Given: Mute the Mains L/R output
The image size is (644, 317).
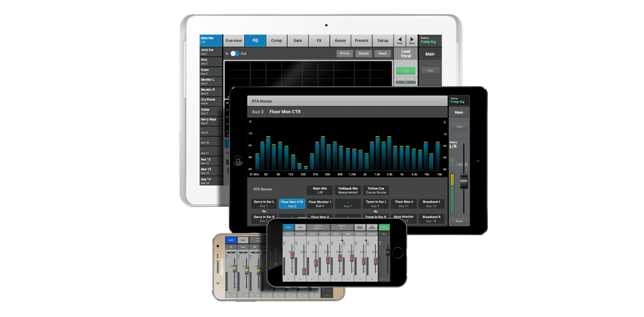Looking at the screenshot, I should click(x=459, y=221).
